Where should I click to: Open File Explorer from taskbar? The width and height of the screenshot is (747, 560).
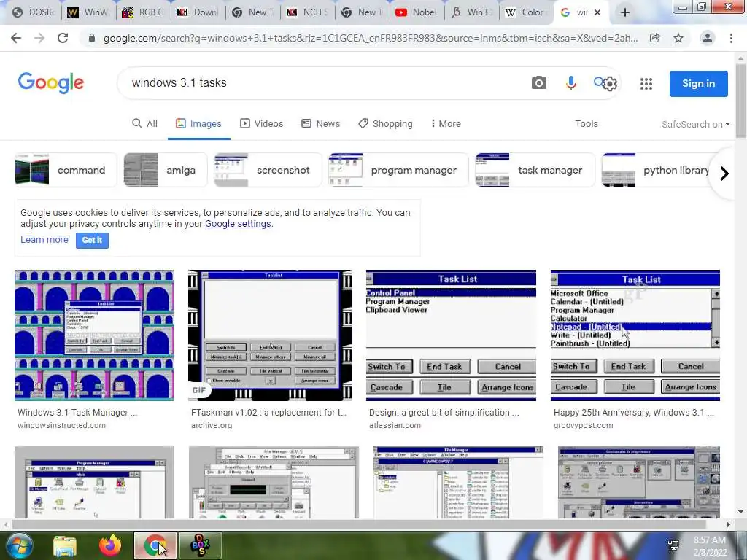pos(65,545)
